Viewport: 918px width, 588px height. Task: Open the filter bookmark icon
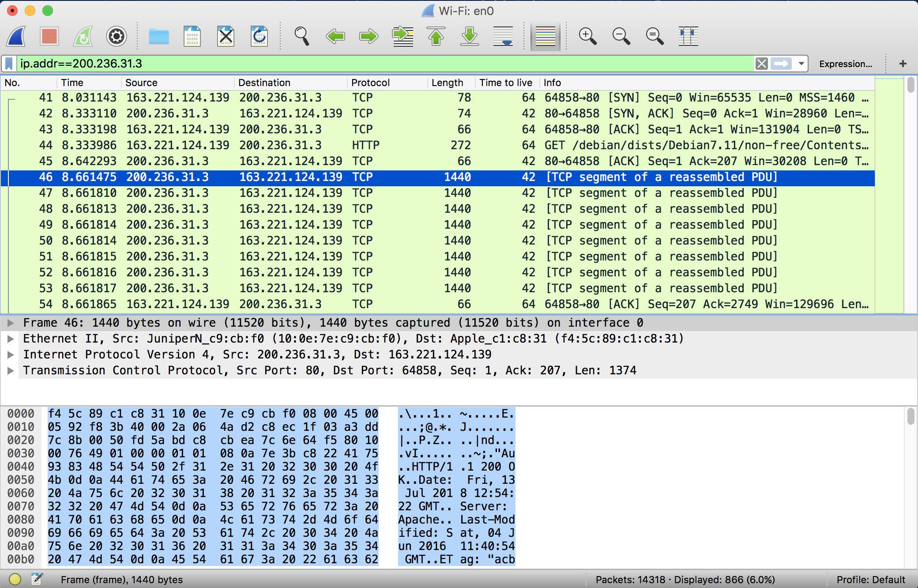(9, 64)
